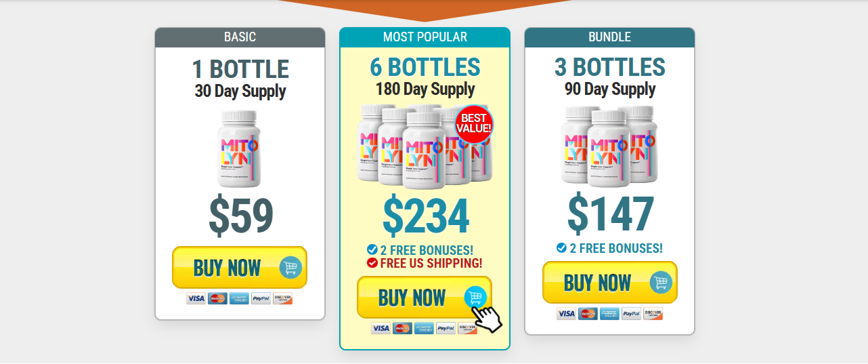Click the Discover icon under the Bundle package
This screenshot has width=868, height=364.
click(x=653, y=314)
